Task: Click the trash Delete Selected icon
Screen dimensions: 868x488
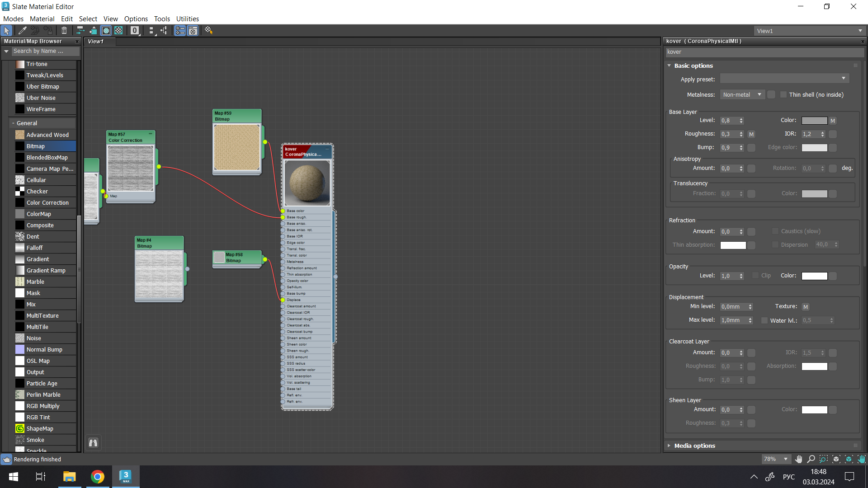Action: coord(64,30)
